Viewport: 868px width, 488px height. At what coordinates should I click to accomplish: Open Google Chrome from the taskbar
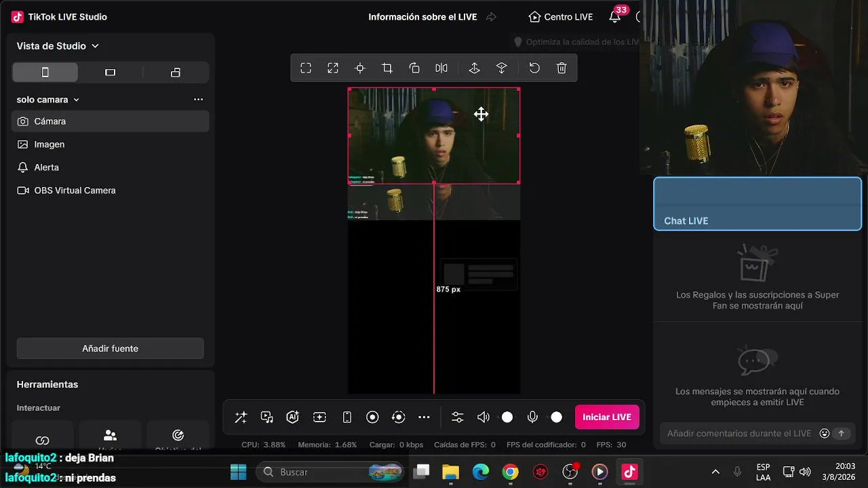click(511, 472)
